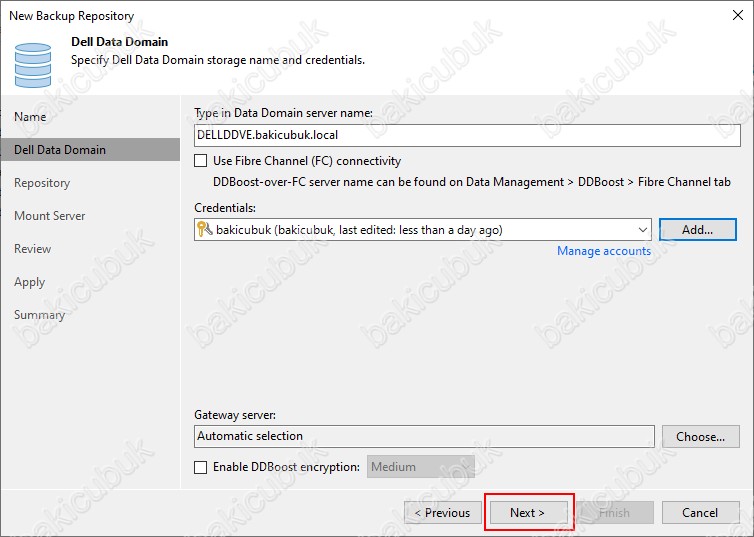Screen dimensions: 754x537
Task: Open the Medium encryption level dropdown
Action: [x=421, y=467]
